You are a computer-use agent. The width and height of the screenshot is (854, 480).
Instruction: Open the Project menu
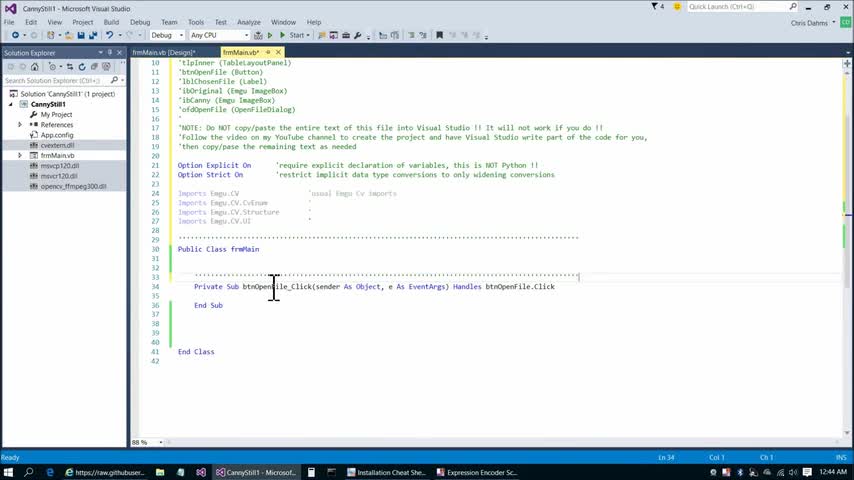point(83,22)
